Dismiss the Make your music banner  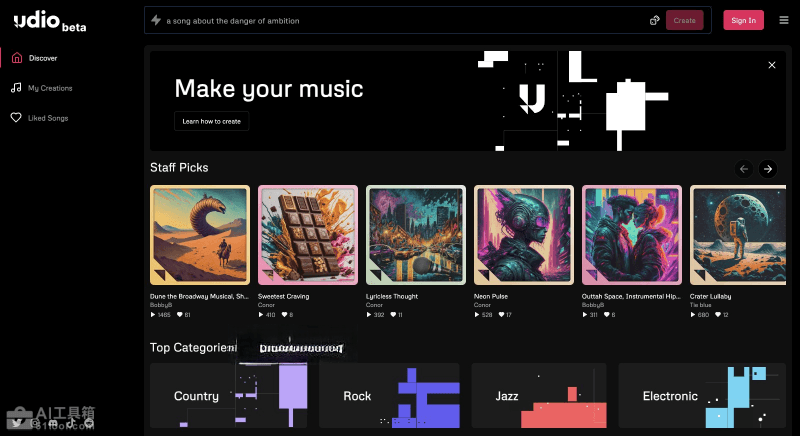point(771,65)
